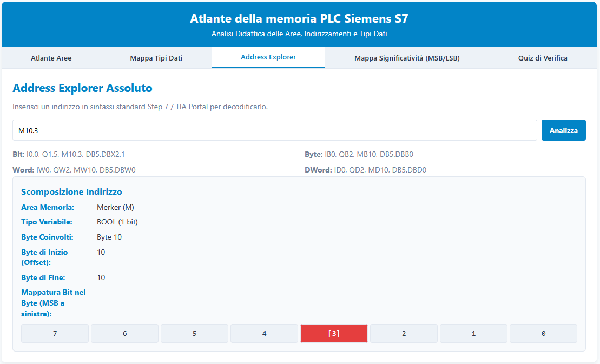Click the Byte examples line with IB0, QB2
The image size is (600, 364).
click(x=359, y=155)
